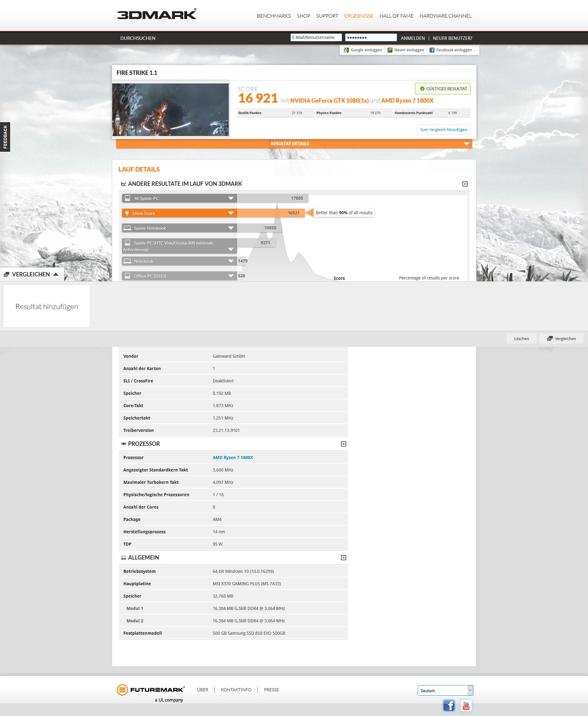The width and height of the screenshot is (588, 716).
Task: Click the Löschen button
Action: (x=521, y=339)
